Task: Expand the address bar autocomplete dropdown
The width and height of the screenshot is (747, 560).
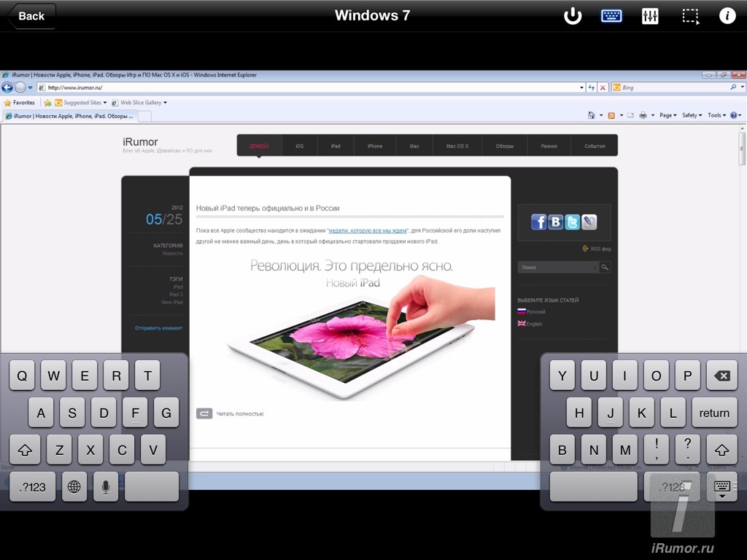Action: (x=581, y=87)
